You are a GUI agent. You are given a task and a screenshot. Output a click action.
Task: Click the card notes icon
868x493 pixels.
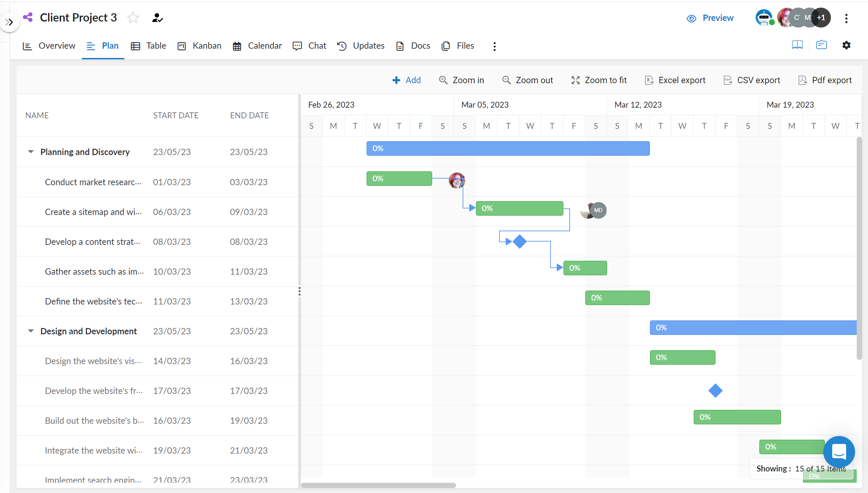pyautogui.click(x=821, y=45)
